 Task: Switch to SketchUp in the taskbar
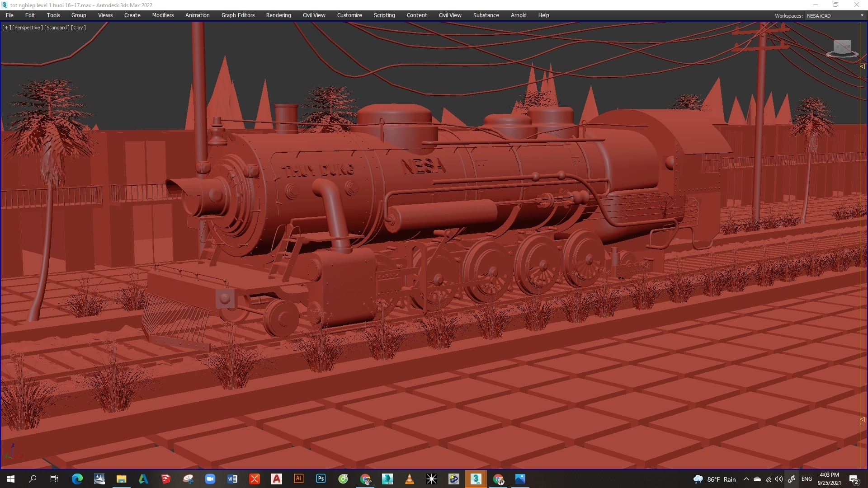(165, 479)
